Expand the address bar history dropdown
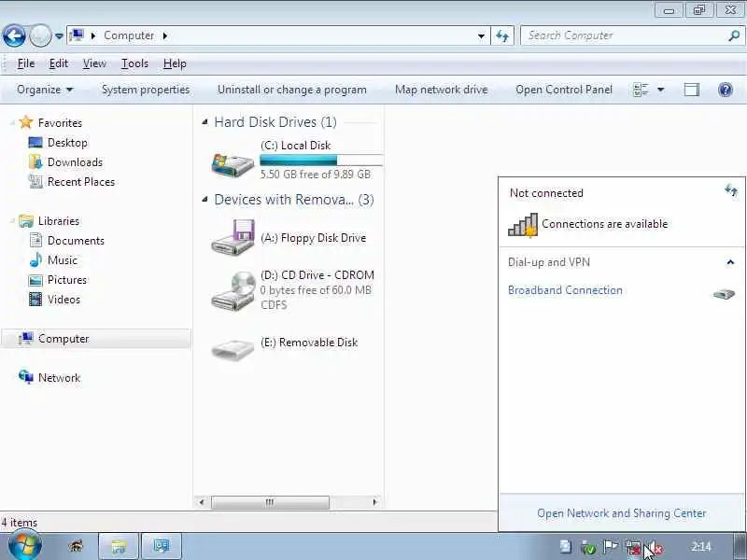This screenshot has width=747, height=560. pyautogui.click(x=481, y=36)
